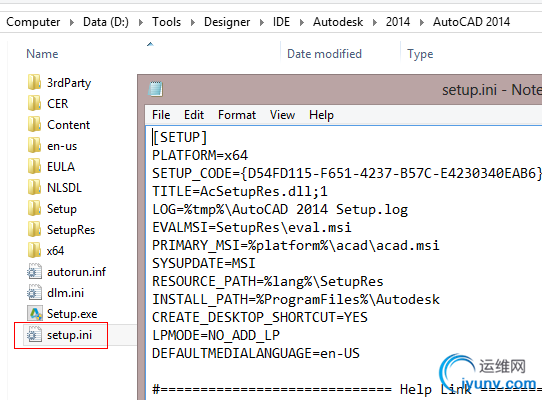The width and height of the screenshot is (542, 400).
Task: Click the INSTALL_PATH line in Notepad
Action: tap(296, 299)
